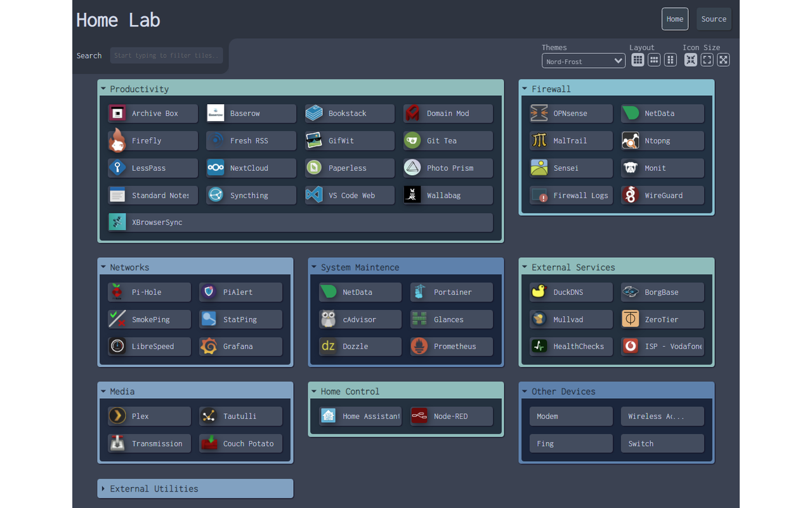The width and height of the screenshot is (812, 508).
Task: Click the cAdvisor owl icon
Action: coord(328,319)
